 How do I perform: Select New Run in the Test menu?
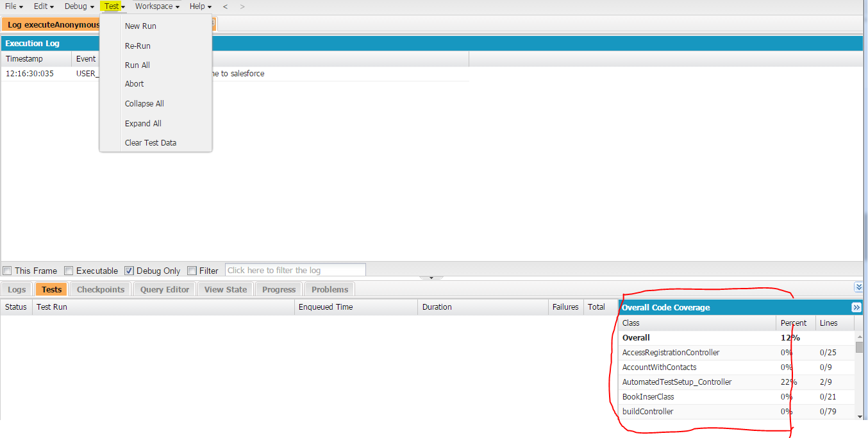tap(140, 26)
